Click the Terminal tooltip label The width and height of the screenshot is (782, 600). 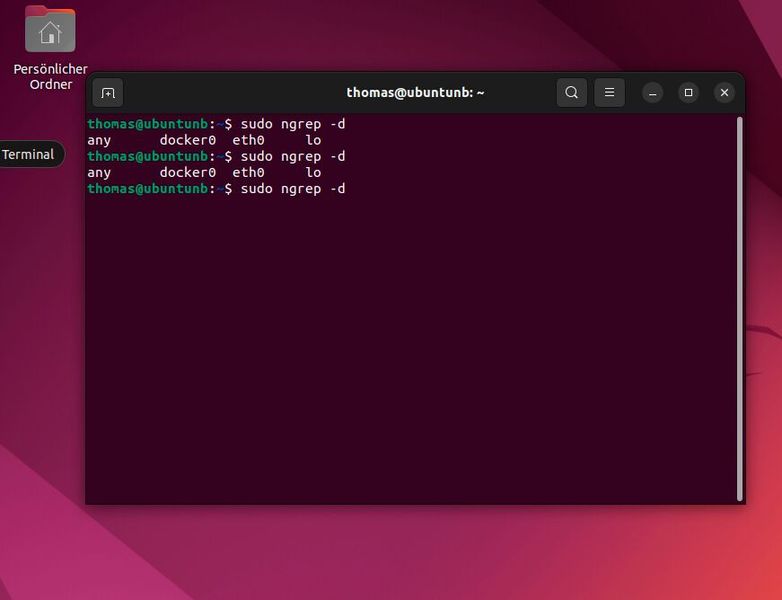(x=28, y=154)
